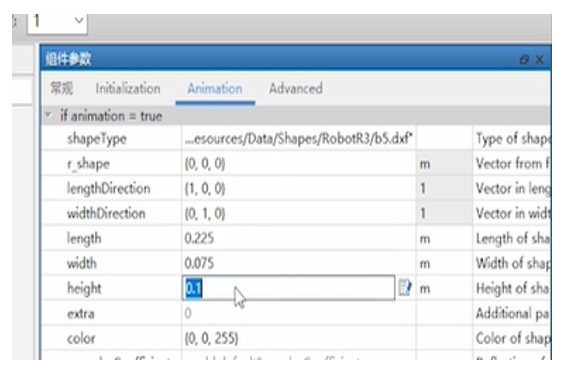Click the 'Vector from f' description of r_shape
578x384 pixels.
[512, 164]
